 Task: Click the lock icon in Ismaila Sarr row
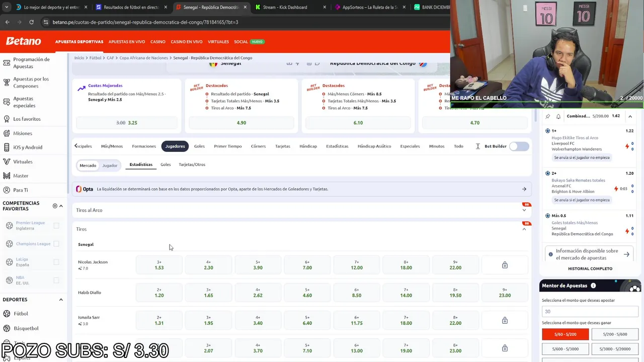click(x=505, y=320)
